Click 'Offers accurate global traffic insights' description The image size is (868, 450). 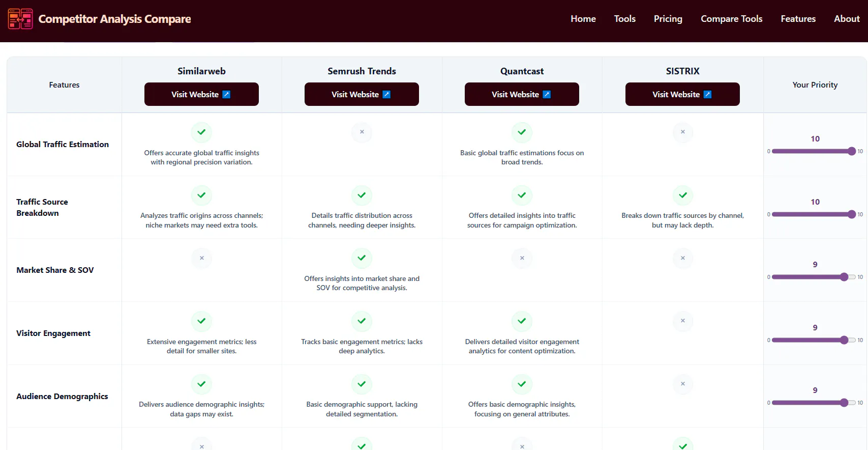tap(201, 157)
